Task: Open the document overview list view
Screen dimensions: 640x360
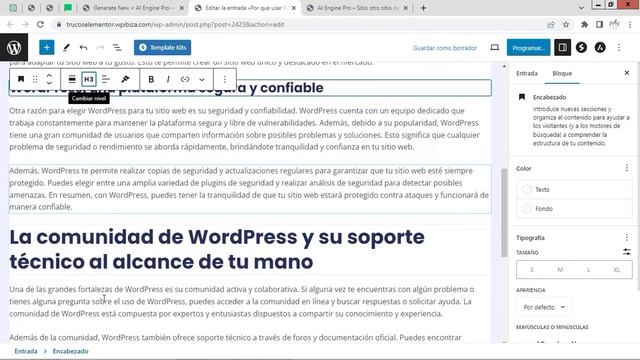Action: pyautogui.click(x=117, y=48)
